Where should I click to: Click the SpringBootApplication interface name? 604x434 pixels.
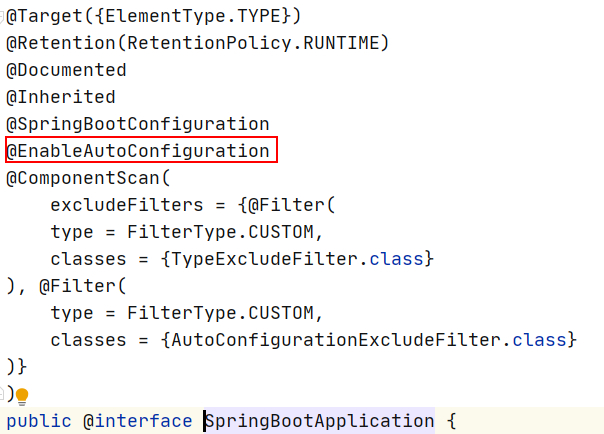click(320, 421)
